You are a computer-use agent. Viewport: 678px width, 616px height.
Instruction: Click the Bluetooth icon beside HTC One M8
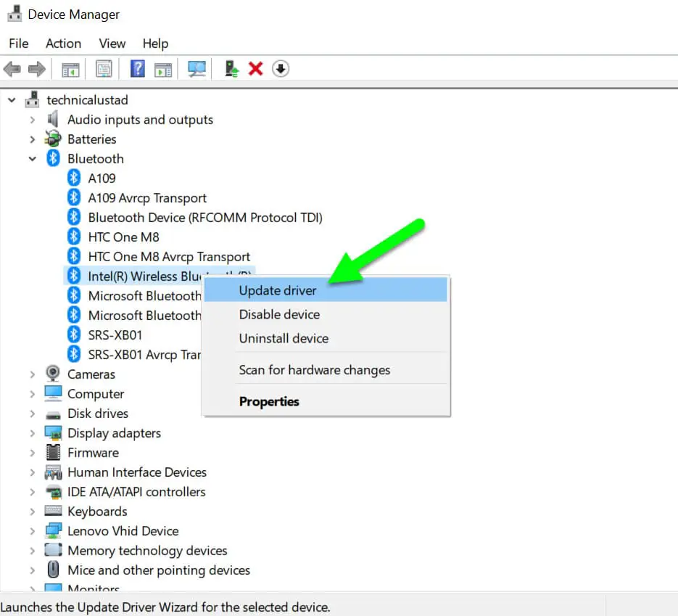coord(74,237)
